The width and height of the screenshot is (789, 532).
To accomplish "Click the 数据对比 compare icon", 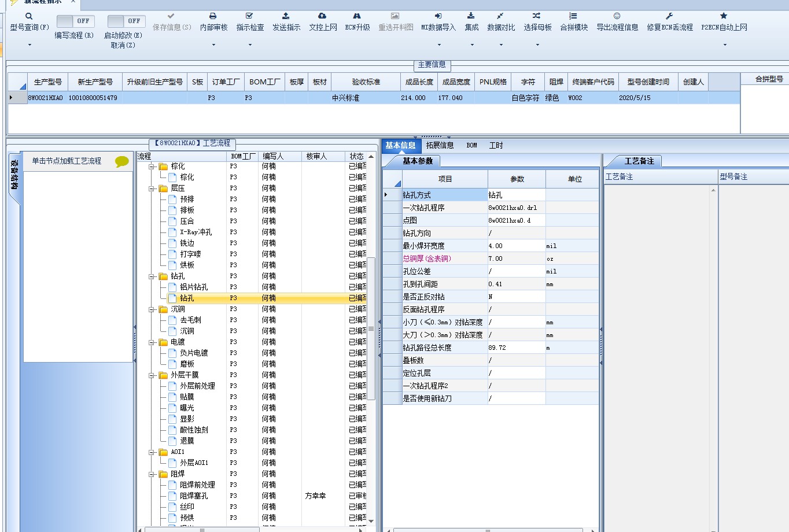I will pyautogui.click(x=500, y=16).
